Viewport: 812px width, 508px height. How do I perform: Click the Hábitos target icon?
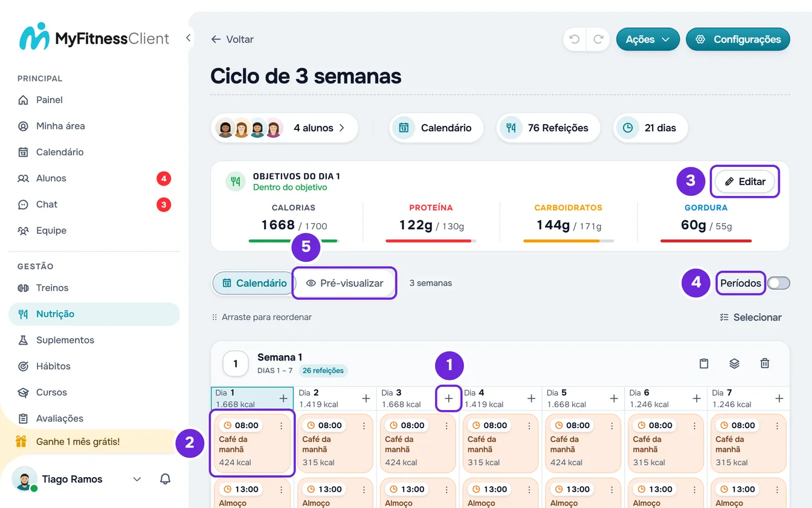pos(23,366)
